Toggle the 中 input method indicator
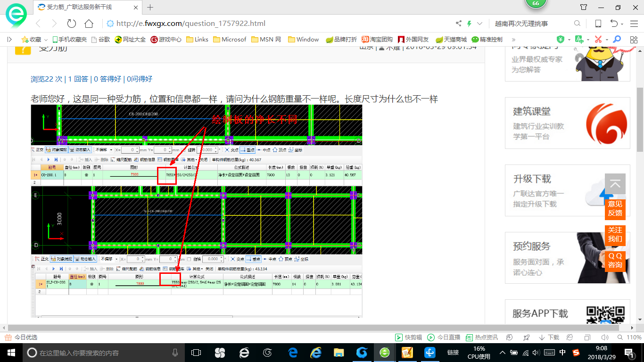The image size is (644, 362). pyautogui.click(x=562, y=353)
